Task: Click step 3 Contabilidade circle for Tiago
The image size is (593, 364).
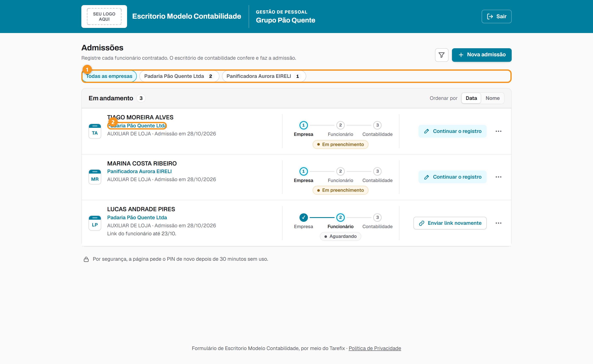Action: [x=377, y=125]
